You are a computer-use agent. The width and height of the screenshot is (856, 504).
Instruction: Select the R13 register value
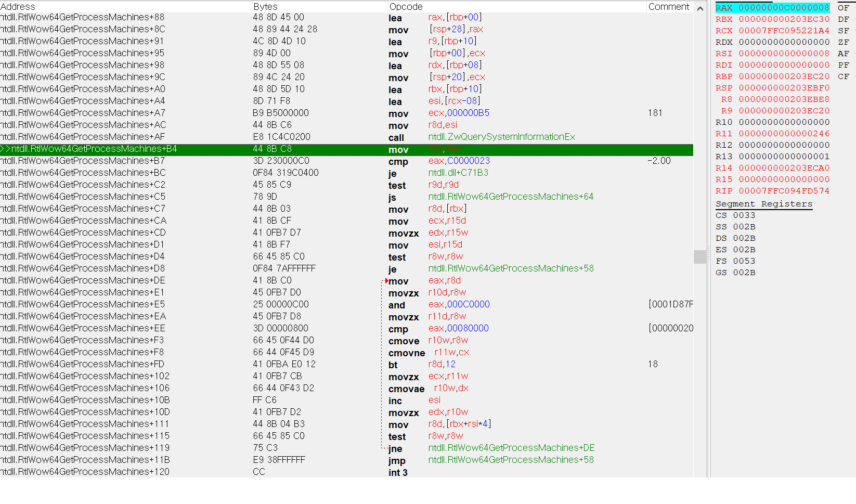pos(784,157)
